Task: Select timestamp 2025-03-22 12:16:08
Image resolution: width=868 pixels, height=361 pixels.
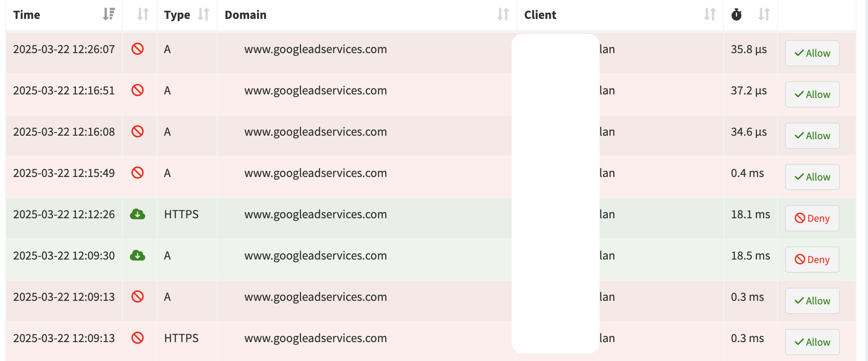Action: tap(64, 132)
